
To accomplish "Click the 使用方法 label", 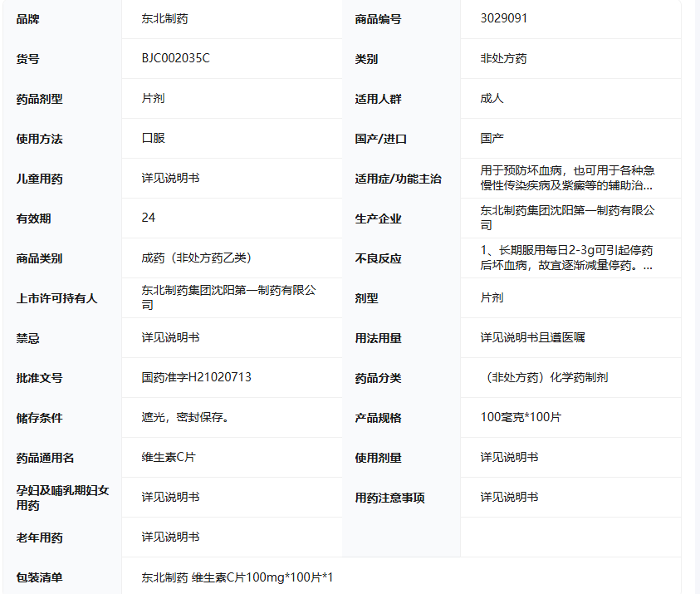I will 39,139.
